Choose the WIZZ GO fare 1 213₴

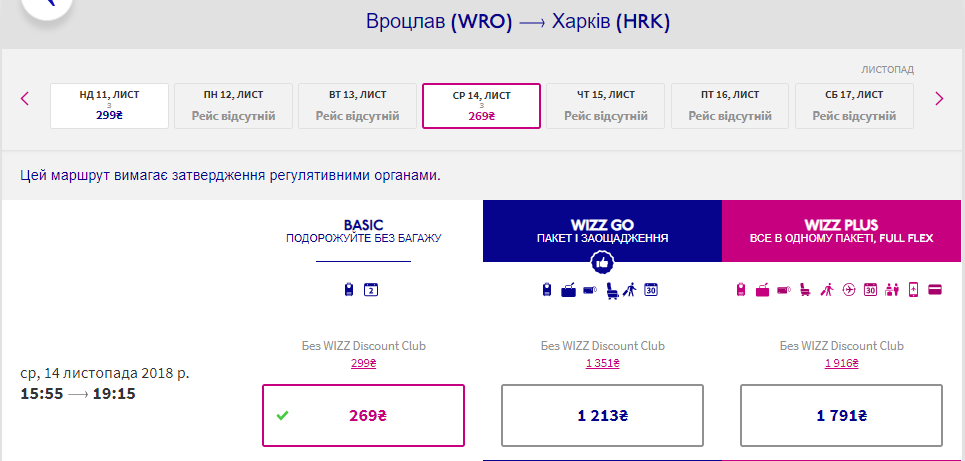(602, 415)
